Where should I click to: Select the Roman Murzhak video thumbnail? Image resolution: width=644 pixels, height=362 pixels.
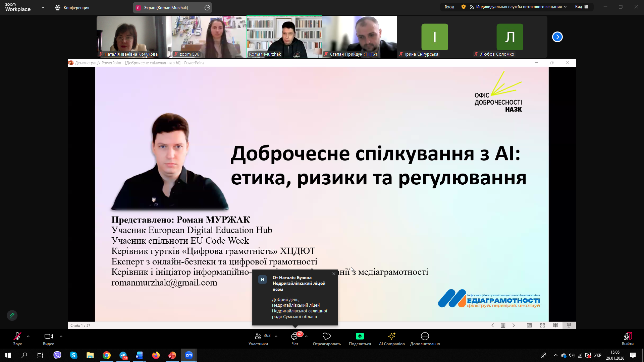[284, 37]
